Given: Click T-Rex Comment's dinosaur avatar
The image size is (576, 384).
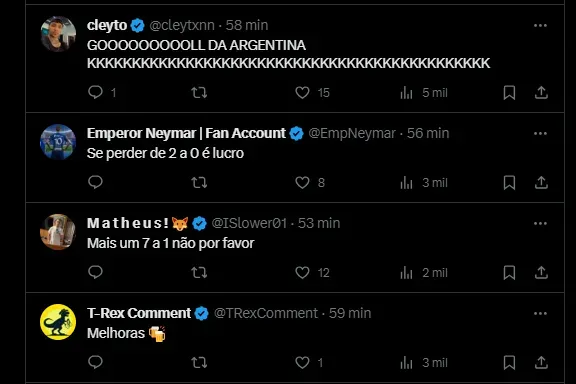Looking at the screenshot, I should 58,322.
